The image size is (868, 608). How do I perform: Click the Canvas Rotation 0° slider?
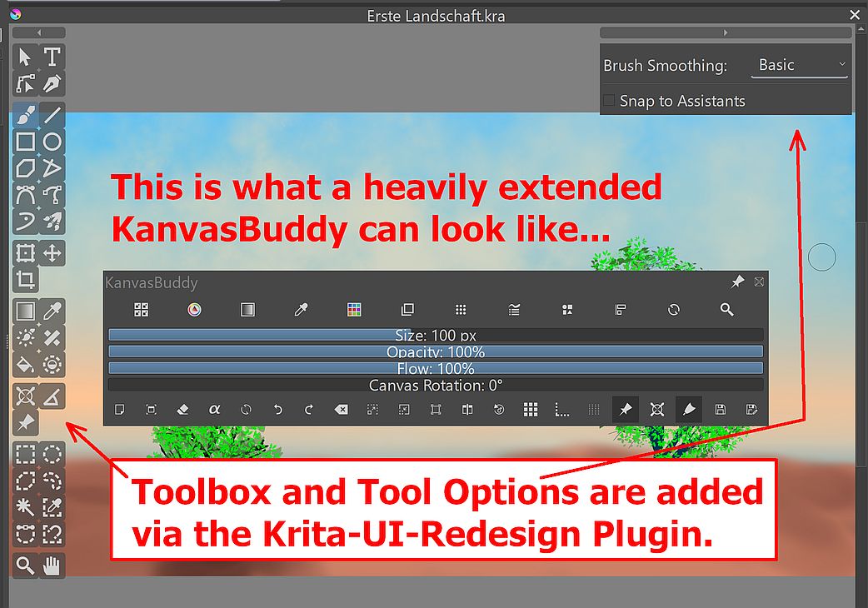click(x=436, y=385)
